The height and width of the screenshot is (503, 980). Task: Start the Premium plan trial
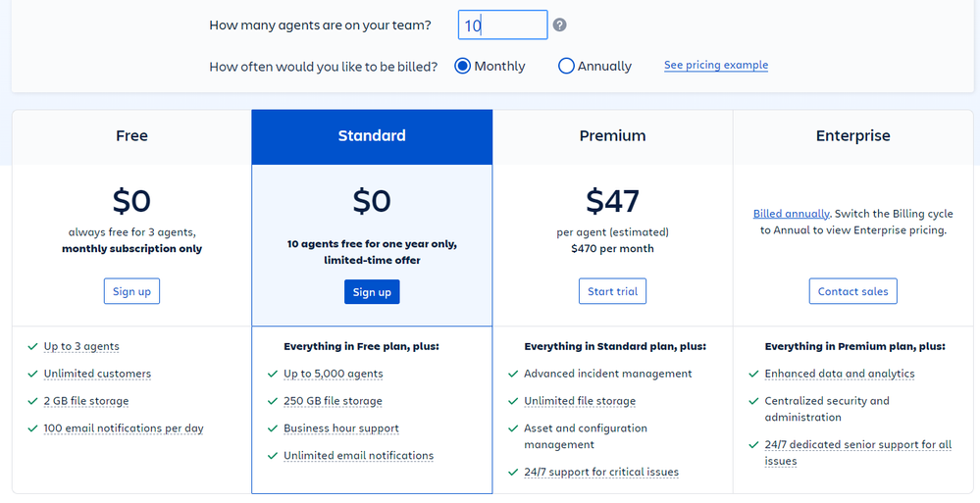coord(612,291)
